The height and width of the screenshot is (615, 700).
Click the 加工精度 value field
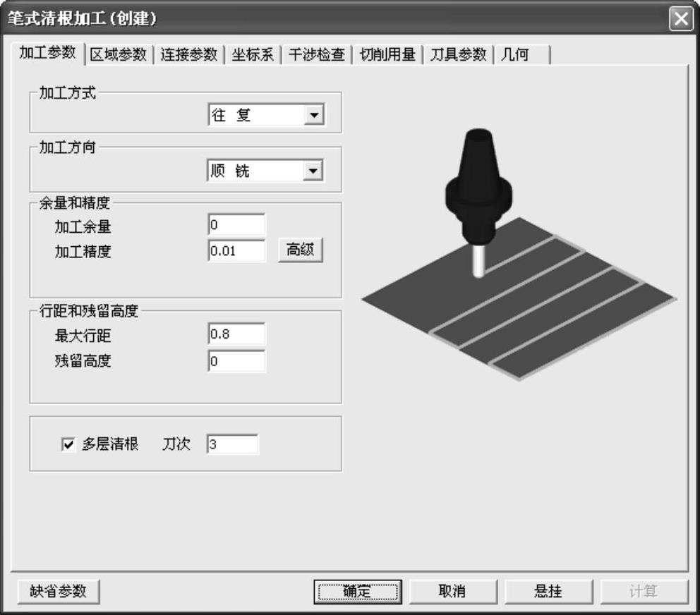coord(236,251)
